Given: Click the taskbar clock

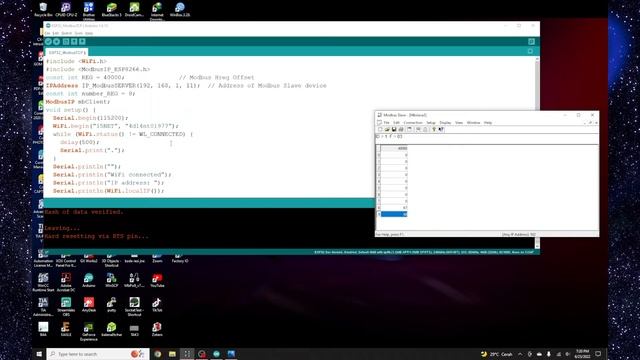Looking at the screenshot, I should [x=582, y=354].
